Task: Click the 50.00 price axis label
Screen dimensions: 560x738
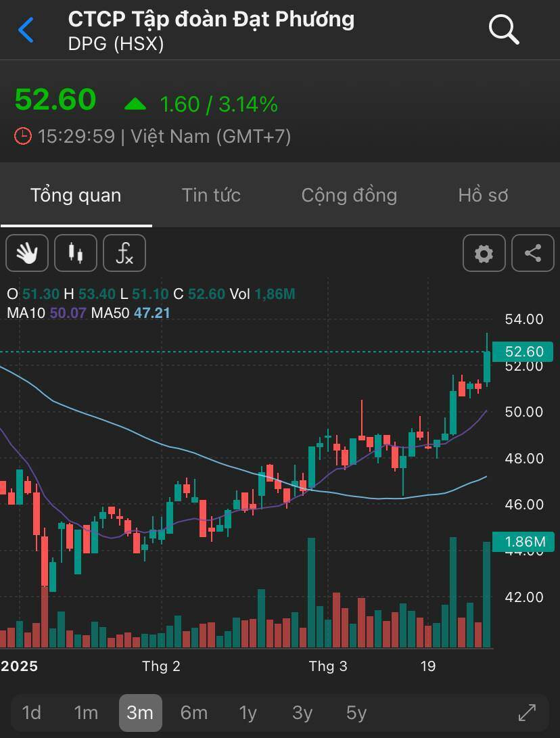Action: pyautogui.click(x=523, y=412)
